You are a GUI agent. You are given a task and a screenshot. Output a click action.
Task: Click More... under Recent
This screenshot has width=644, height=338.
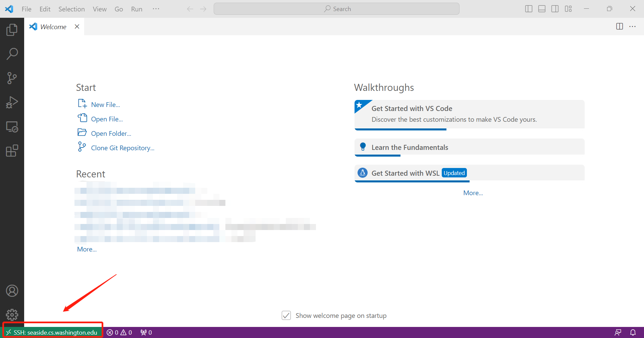coord(87,249)
